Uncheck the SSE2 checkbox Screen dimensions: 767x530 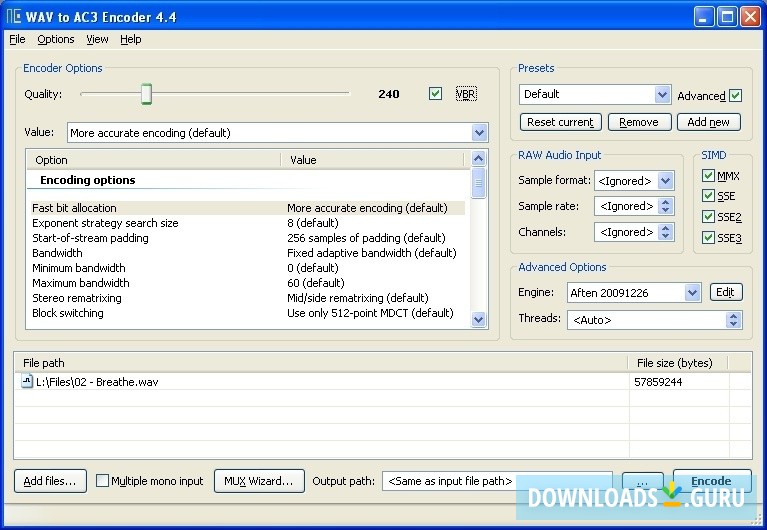coord(708,216)
